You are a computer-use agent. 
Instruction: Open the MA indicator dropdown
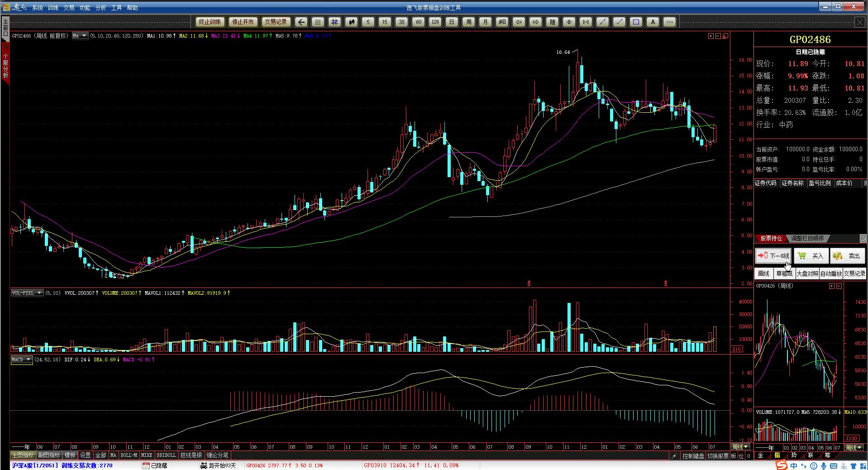tap(80, 36)
